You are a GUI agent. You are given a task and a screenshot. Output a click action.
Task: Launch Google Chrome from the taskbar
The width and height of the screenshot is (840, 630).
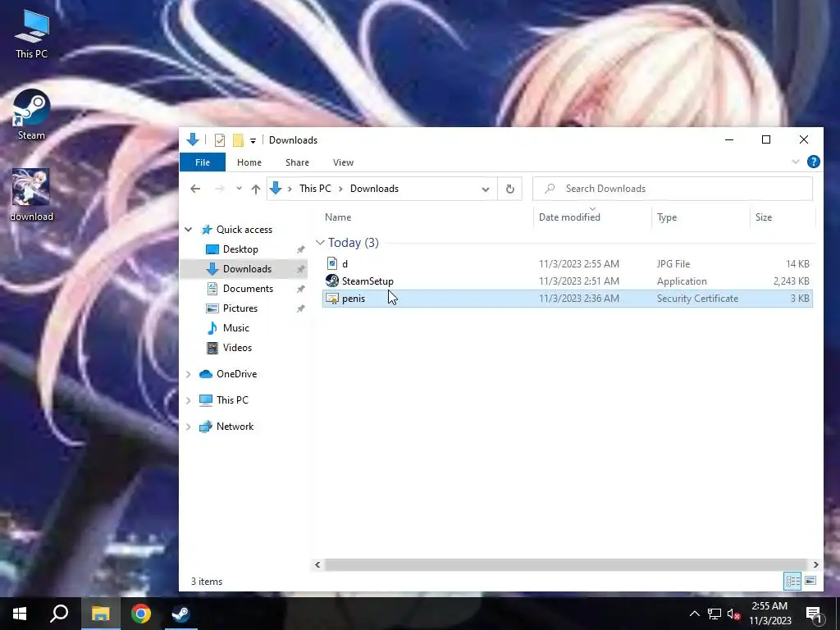click(x=141, y=614)
